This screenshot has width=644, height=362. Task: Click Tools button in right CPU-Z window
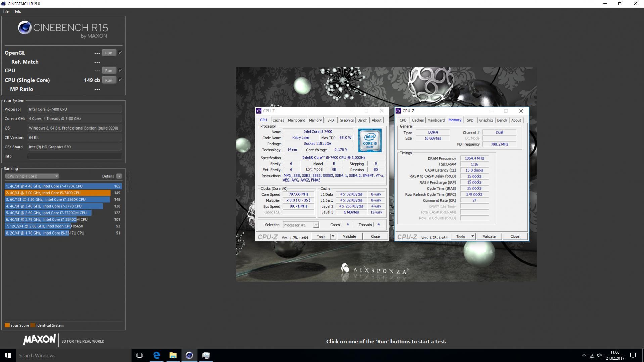click(460, 237)
